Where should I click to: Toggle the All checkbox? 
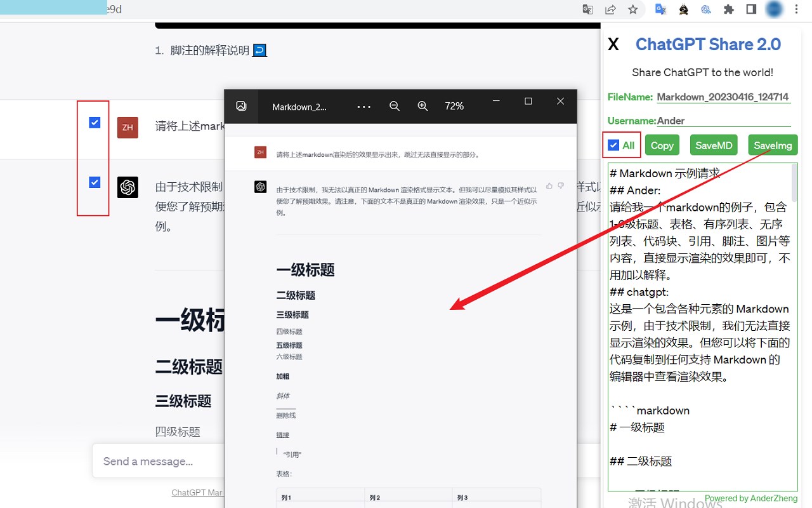[613, 145]
